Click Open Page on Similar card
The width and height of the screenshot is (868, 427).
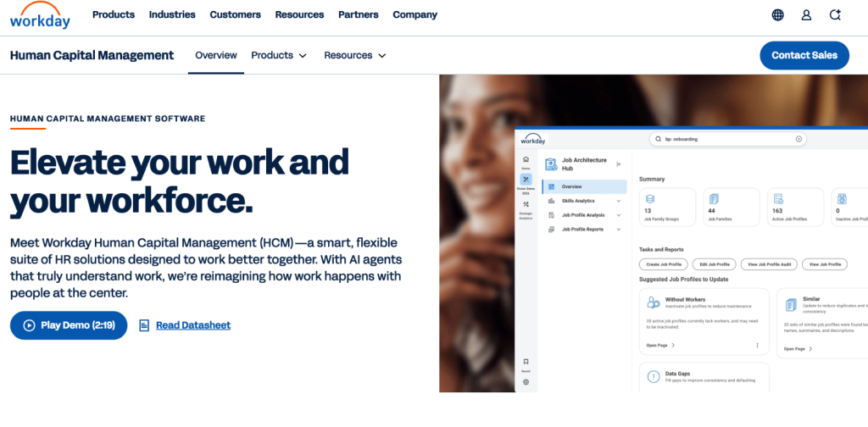tap(798, 349)
